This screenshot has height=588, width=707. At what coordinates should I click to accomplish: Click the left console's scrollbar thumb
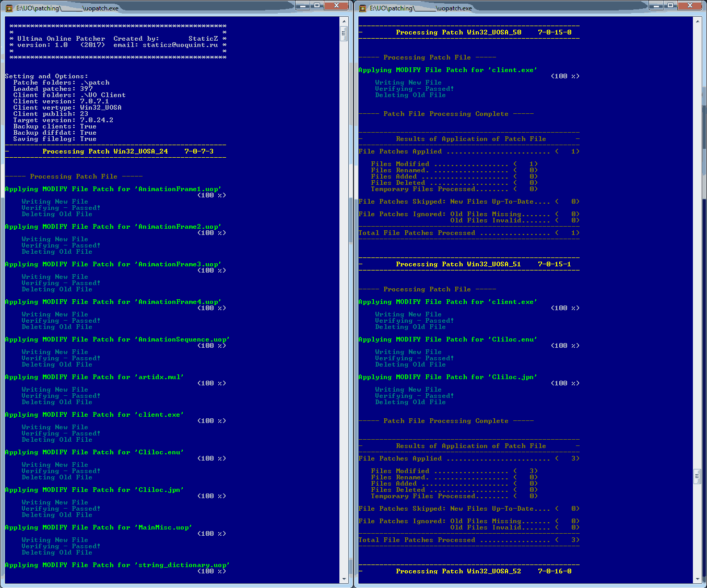pos(344,33)
